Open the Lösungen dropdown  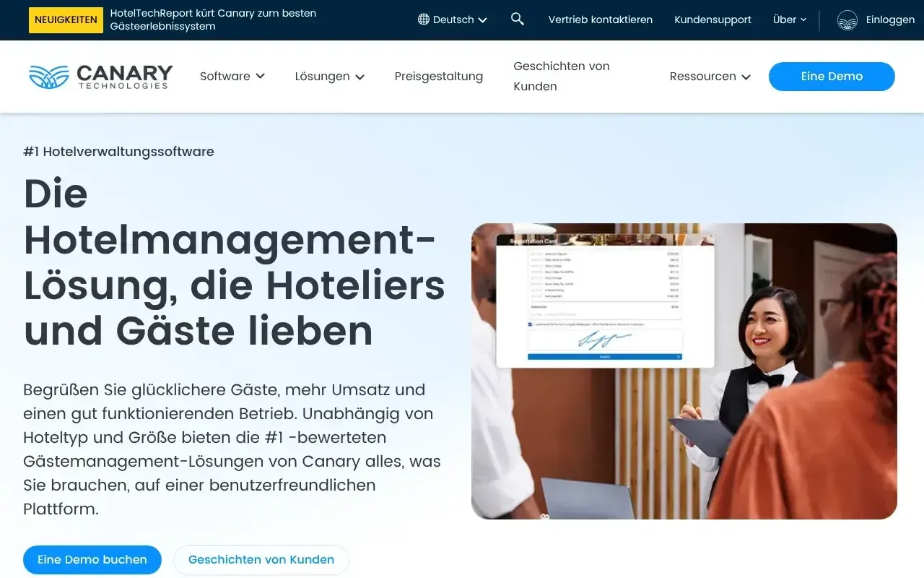pyautogui.click(x=329, y=77)
